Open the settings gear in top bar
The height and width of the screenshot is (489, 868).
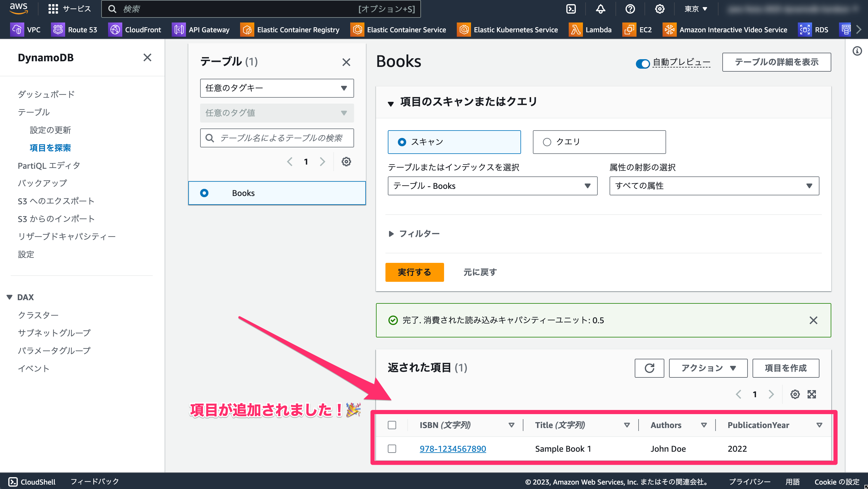point(659,9)
